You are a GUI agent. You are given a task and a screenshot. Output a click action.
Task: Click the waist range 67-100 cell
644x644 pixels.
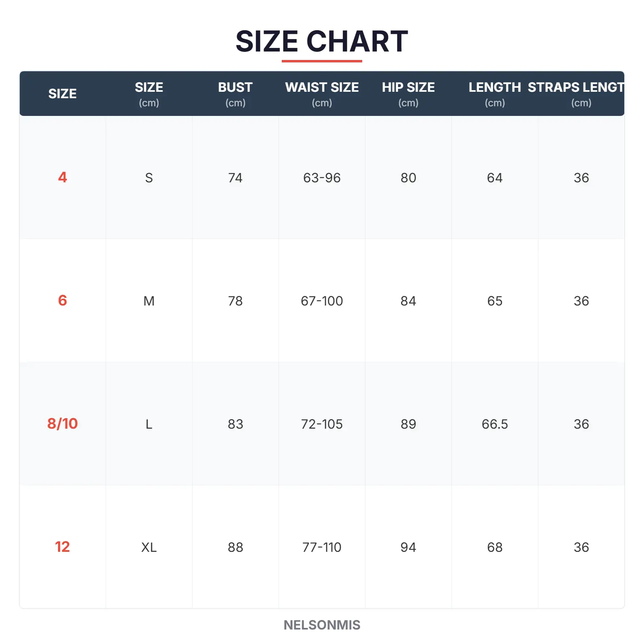[322, 301]
